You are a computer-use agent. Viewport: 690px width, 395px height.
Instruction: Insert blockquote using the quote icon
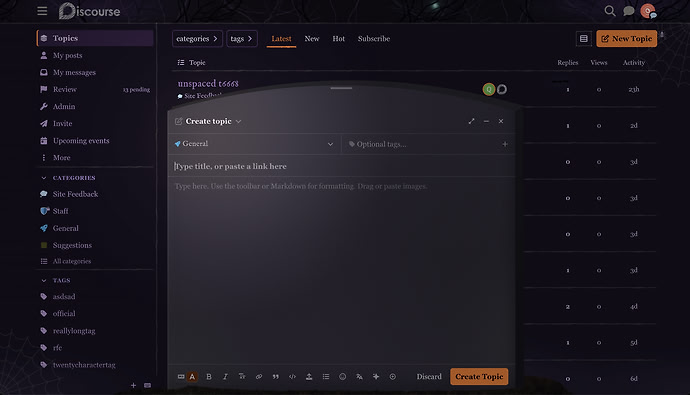(275, 377)
